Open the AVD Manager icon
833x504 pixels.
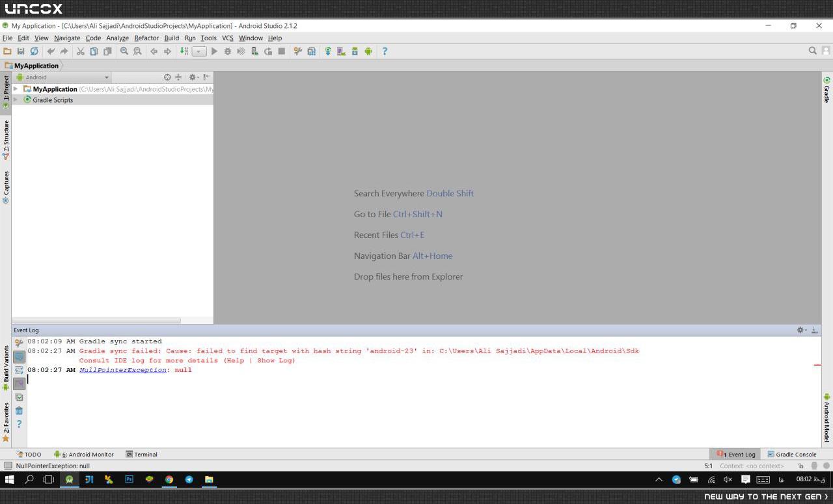(x=341, y=51)
